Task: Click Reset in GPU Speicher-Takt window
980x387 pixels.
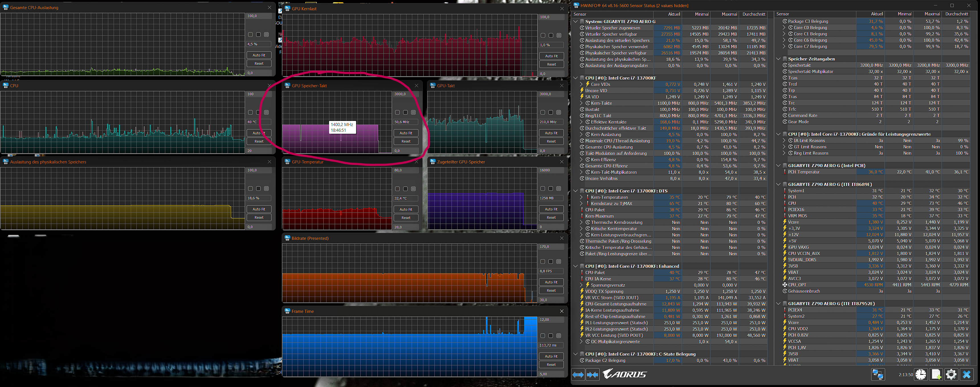Action: click(x=406, y=141)
